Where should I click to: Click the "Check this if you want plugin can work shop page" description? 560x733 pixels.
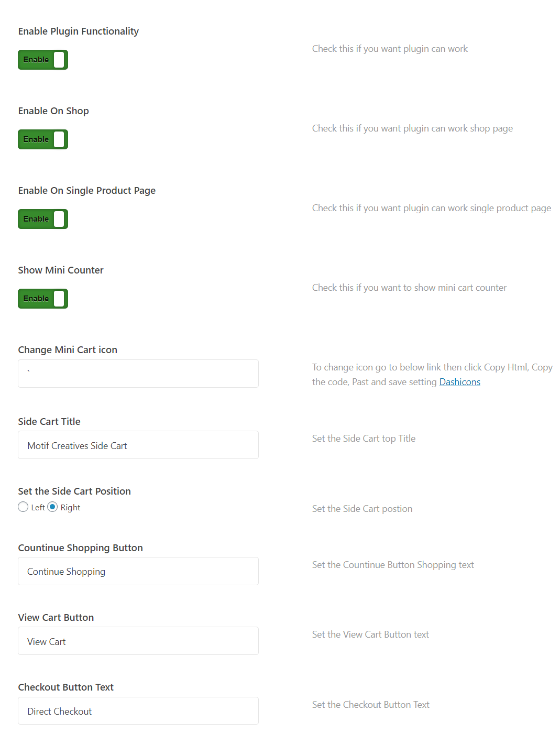(x=412, y=128)
